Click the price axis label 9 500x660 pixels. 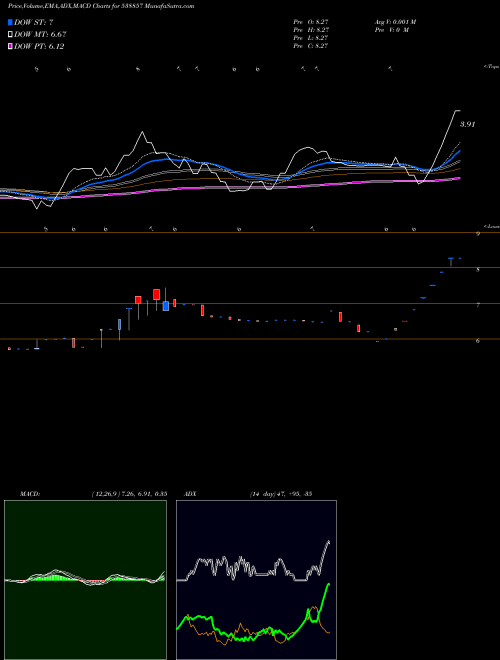[x=478, y=234]
